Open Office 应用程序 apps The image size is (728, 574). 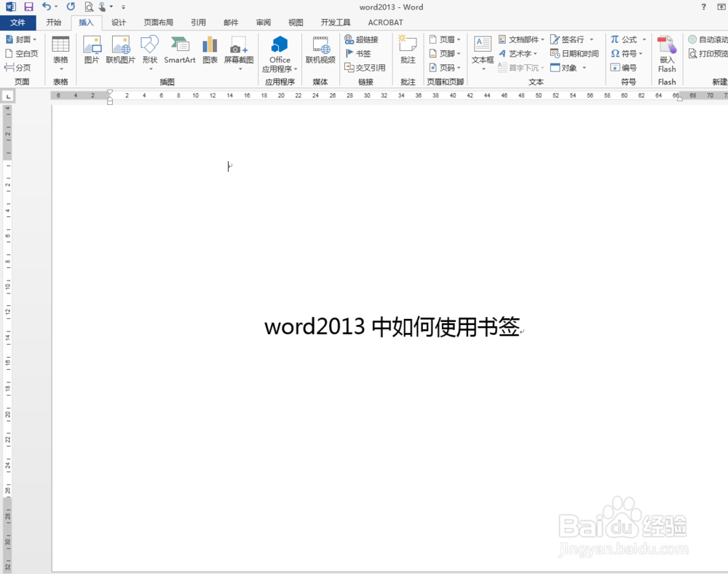280,54
